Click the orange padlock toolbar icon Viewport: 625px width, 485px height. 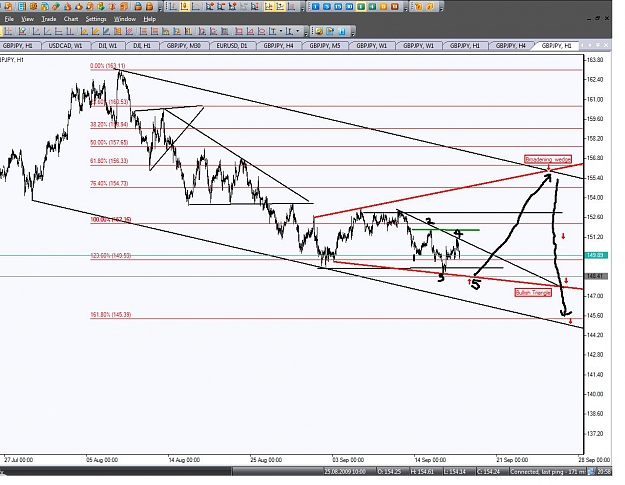149,6
